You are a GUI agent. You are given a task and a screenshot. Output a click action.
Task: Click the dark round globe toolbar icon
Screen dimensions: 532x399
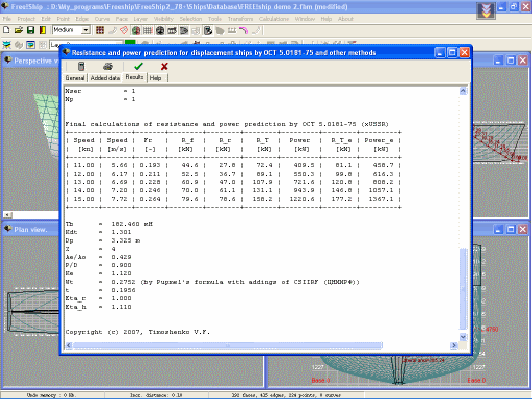(160, 31)
